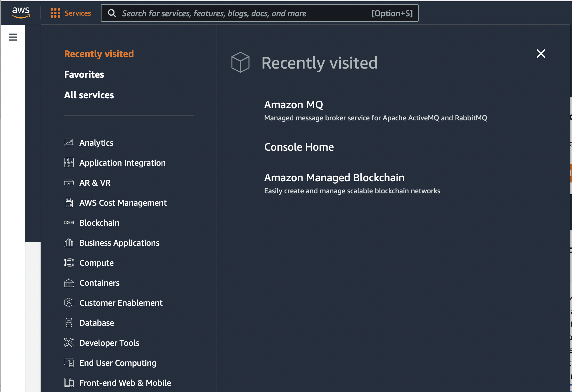This screenshot has height=392, width=572.
Task: Click the Database cylinder icon
Action: (x=69, y=323)
